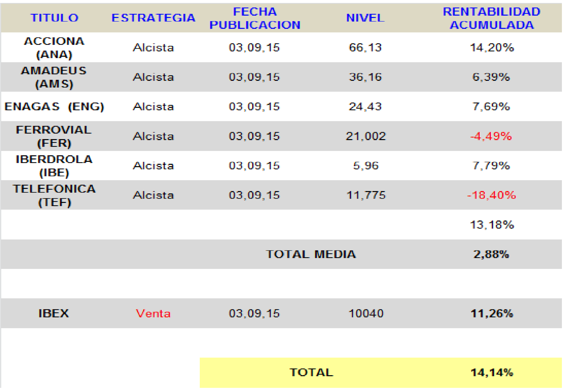This screenshot has width=572, height=392.
Task: Select the TELEFONICA (TEF) cell
Action: point(54,196)
